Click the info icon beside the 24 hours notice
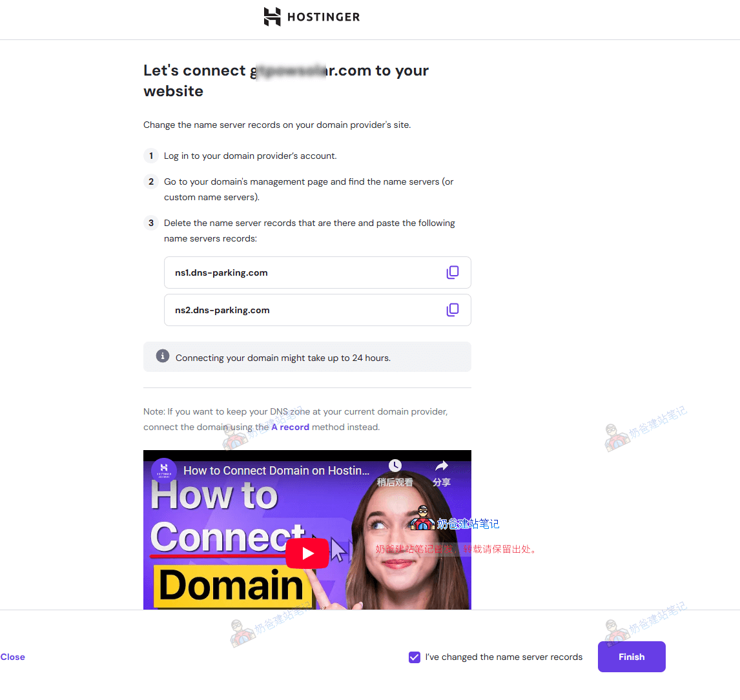Viewport: 740px width, 700px height. pos(162,356)
